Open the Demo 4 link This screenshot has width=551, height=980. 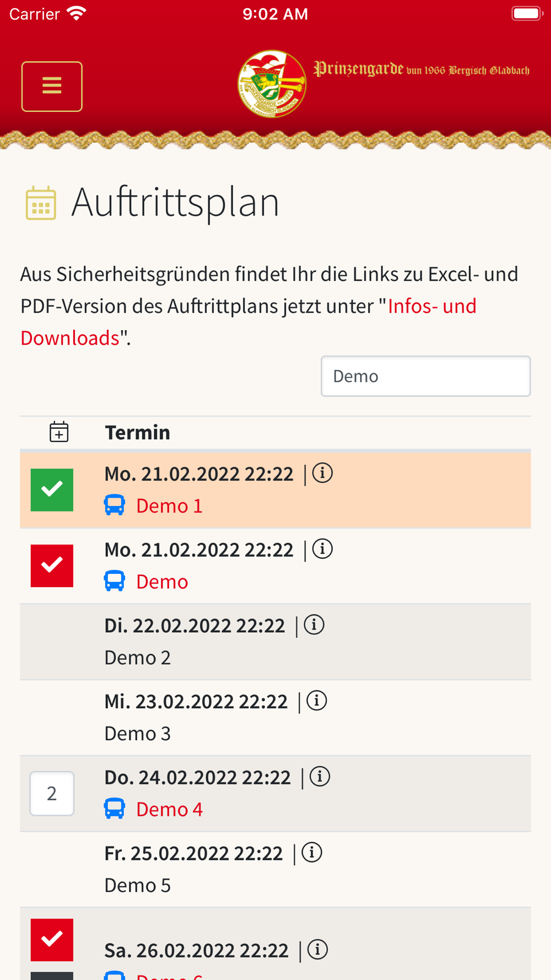click(x=169, y=809)
